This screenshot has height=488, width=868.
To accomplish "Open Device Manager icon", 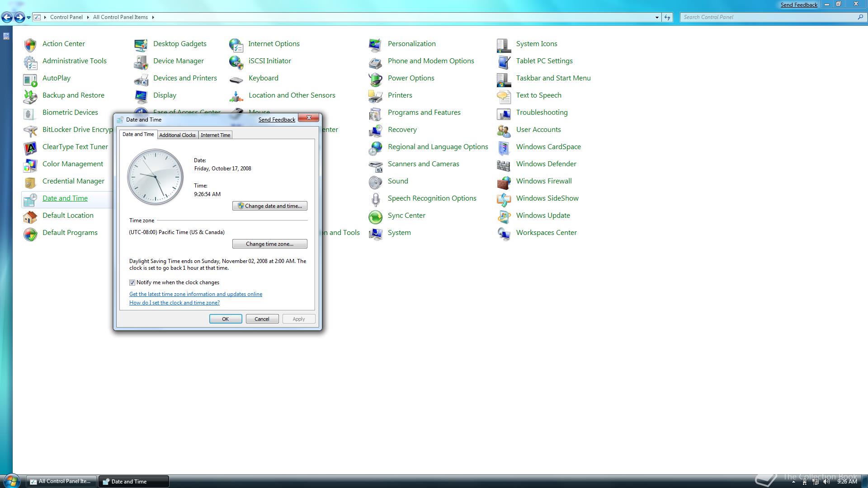I will point(141,61).
